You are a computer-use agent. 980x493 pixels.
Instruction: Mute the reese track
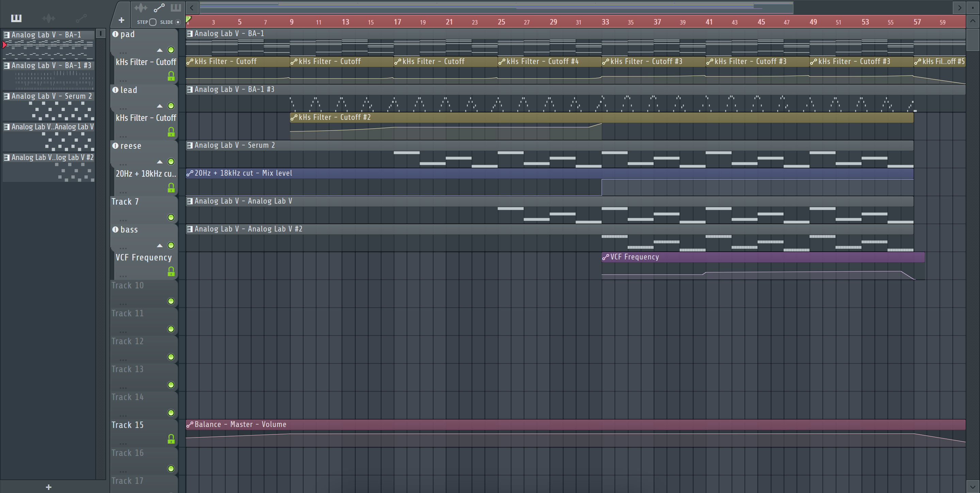(171, 162)
